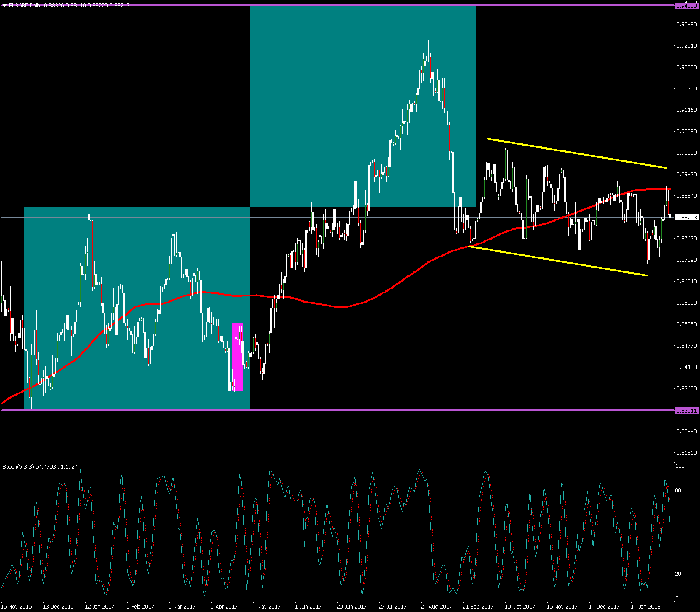Click the 4 May 2017 date label
Viewport: 700px width, 612px height.
[266, 606]
